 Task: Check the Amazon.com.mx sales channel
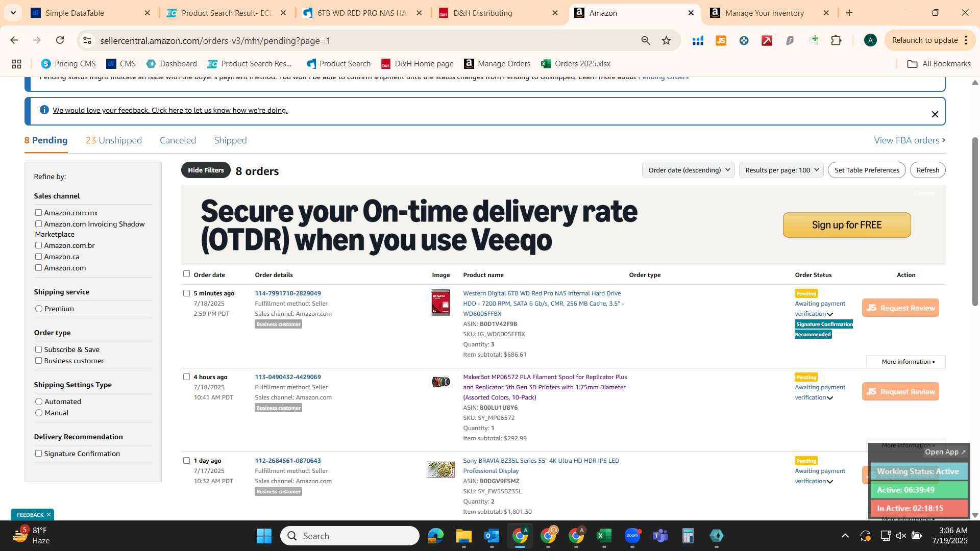point(38,213)
